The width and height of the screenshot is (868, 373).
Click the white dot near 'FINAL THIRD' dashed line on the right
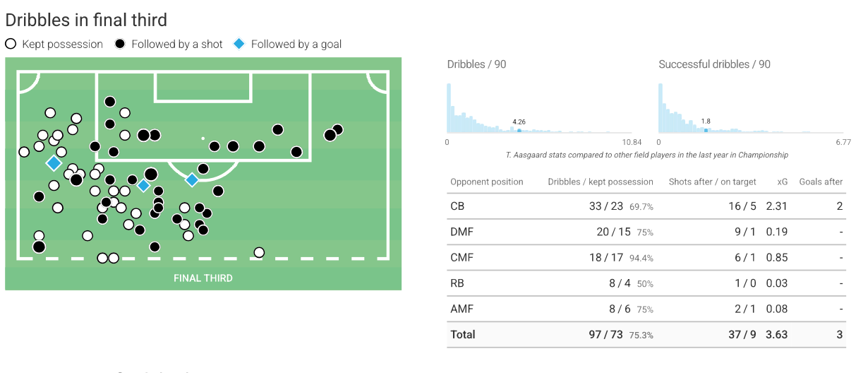(x=259, y=252)
